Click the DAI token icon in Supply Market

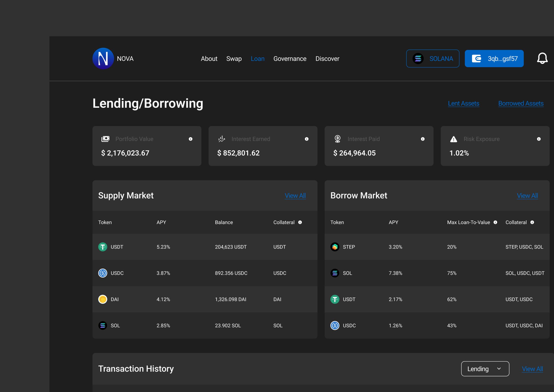pos(103,299)
